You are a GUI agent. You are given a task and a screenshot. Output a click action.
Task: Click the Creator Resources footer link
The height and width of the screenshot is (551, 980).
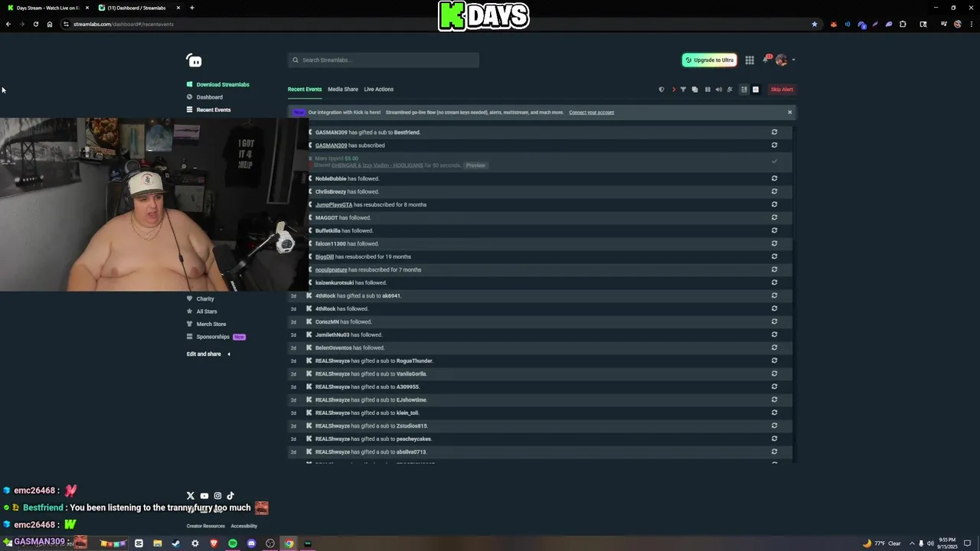206,526
